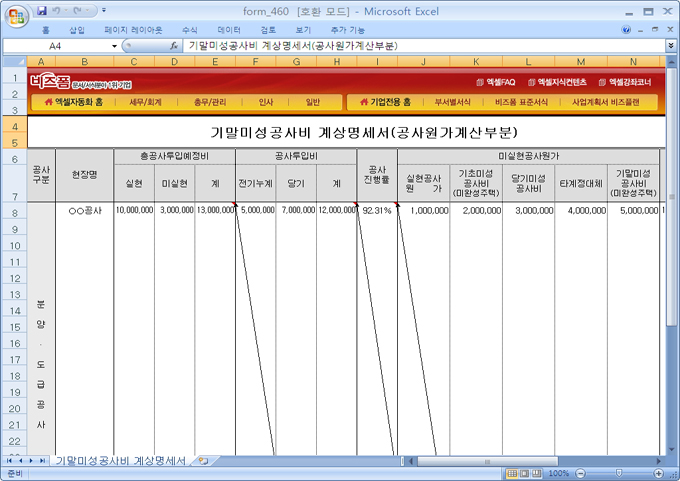The width and height of the screenshot is (680, 481).
Task: Click the 세무/회계 navigation button
Action: pos(146,102)
